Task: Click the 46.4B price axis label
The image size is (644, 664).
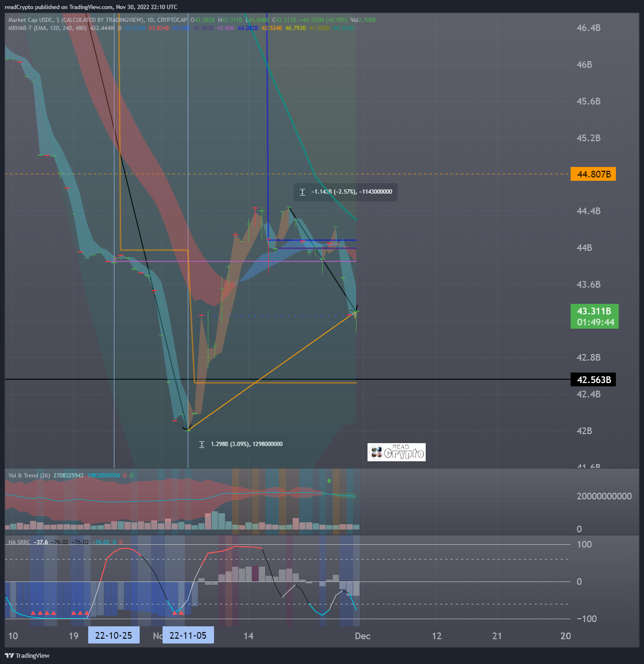Action: click(589, 28)
